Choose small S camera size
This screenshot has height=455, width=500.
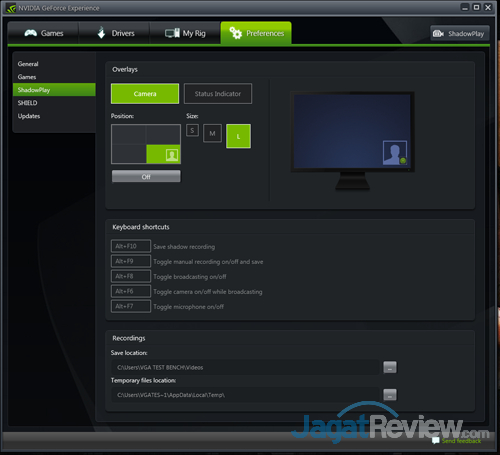pyautogui.click(x=192, y=130)
